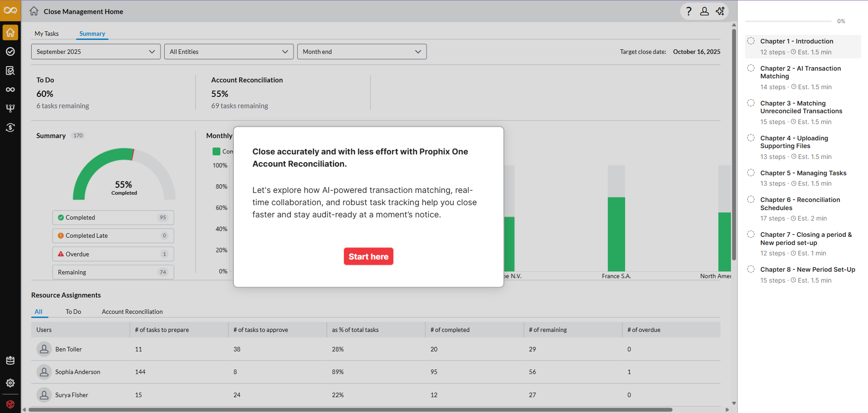Click the Overdue status row
868x413 pixels.
[x=113, y=254]
